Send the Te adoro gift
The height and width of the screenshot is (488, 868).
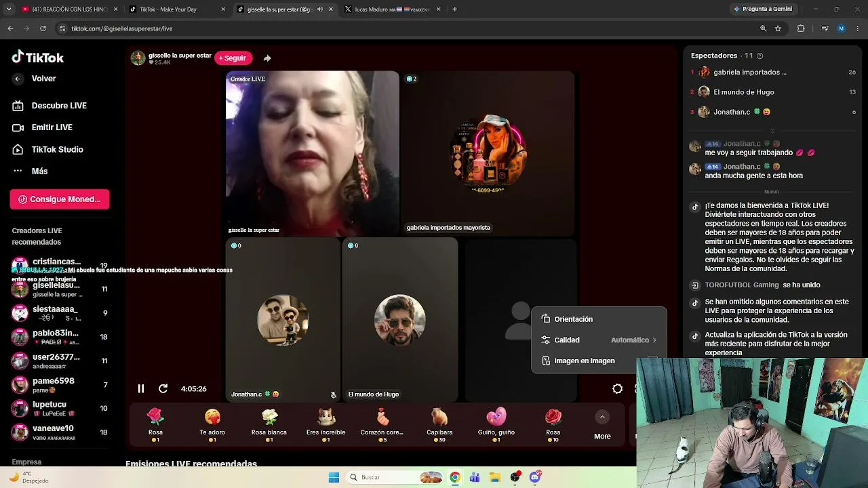212,426
